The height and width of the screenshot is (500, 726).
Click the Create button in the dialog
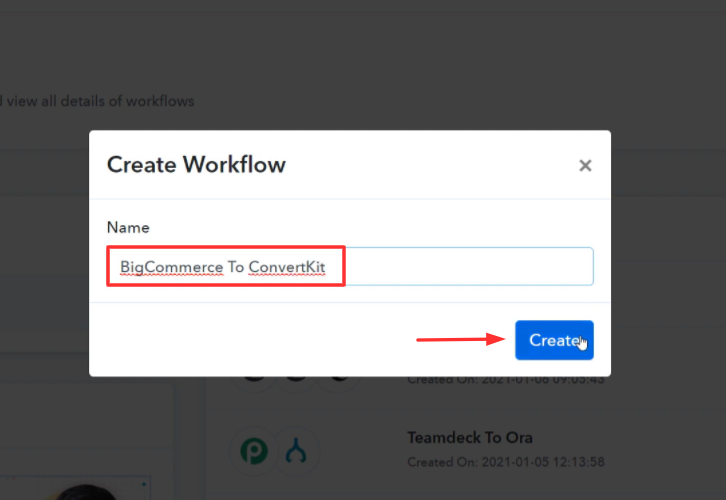click(x=554, y=340)
